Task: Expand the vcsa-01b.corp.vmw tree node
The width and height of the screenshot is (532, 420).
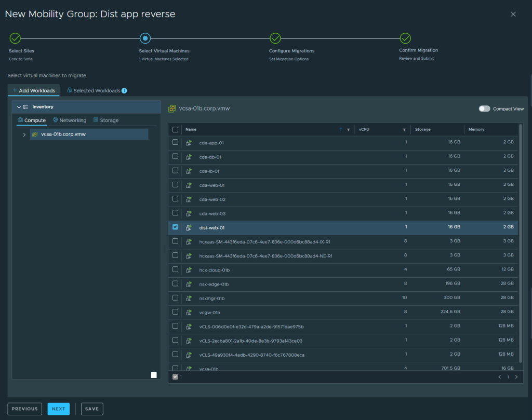Action: 24,134
